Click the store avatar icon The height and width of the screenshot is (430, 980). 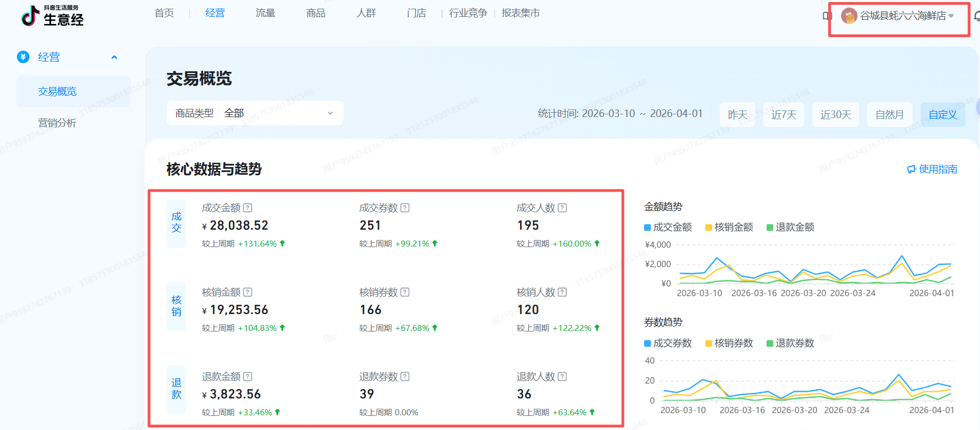click(x=849, y=16)
